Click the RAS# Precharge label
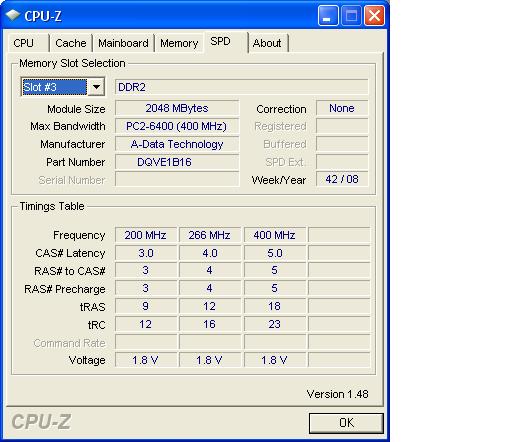The height and width of the screenshot is (442, 512). 65,289
